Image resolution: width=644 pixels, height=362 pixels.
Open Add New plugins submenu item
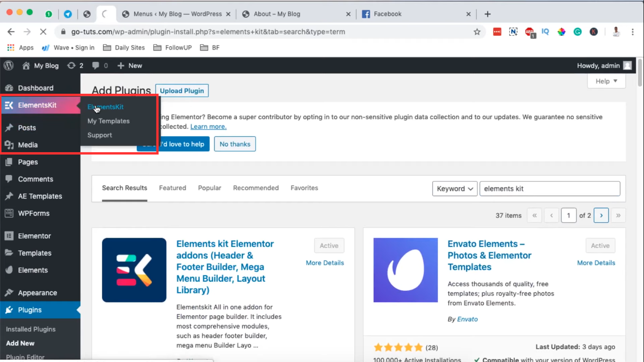[x=20, y=344]
